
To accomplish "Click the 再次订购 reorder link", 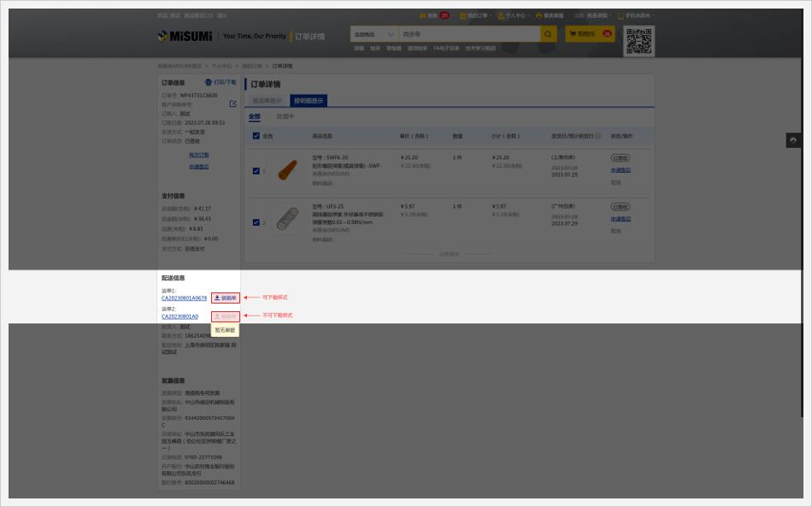I will (x=198, y=155).
